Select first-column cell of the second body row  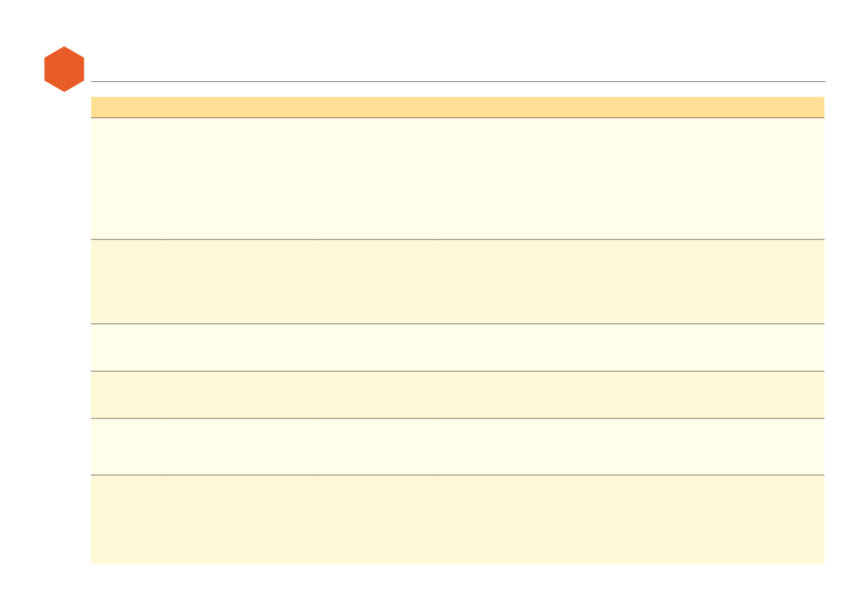pyautogui.click(x=129, y=281)
